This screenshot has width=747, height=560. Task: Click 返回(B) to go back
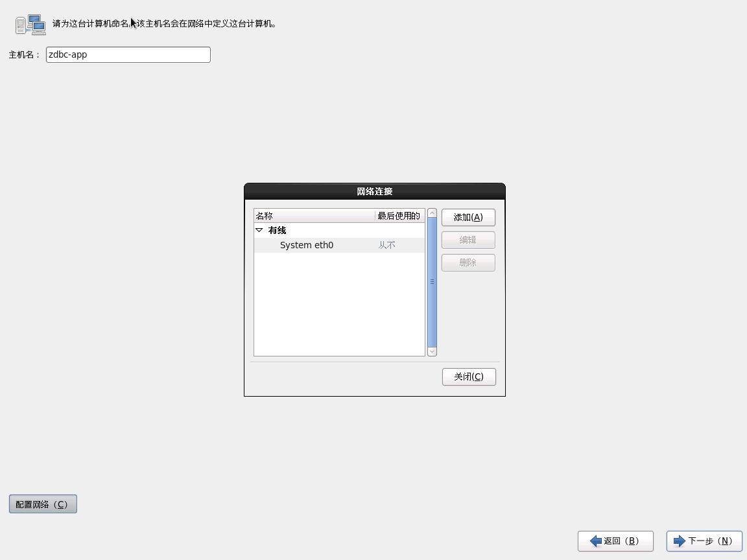tap(615, 541)
